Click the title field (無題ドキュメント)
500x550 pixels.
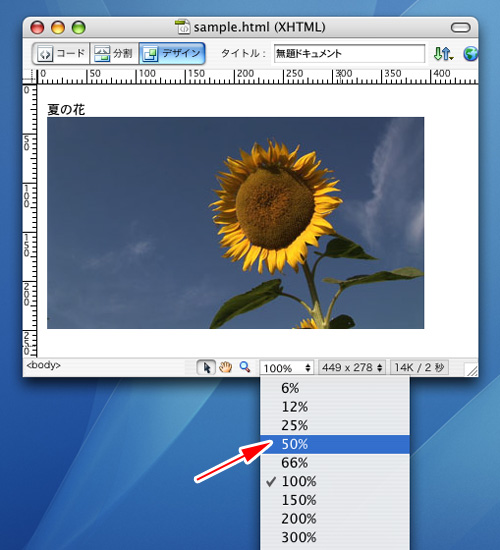tap(349, 54)
